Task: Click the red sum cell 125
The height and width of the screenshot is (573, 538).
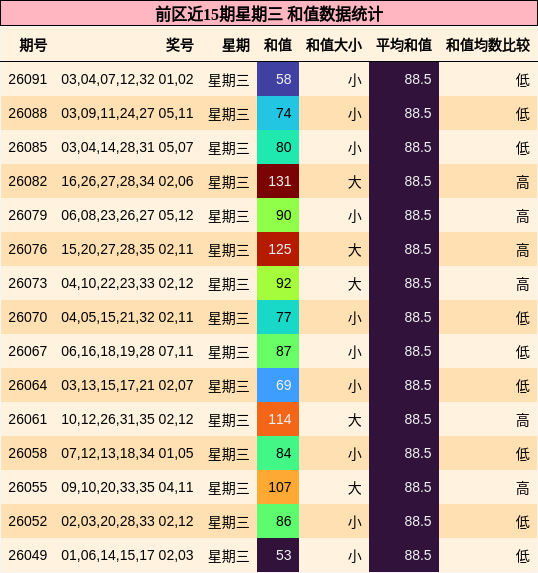Action: tap(278, 249)
